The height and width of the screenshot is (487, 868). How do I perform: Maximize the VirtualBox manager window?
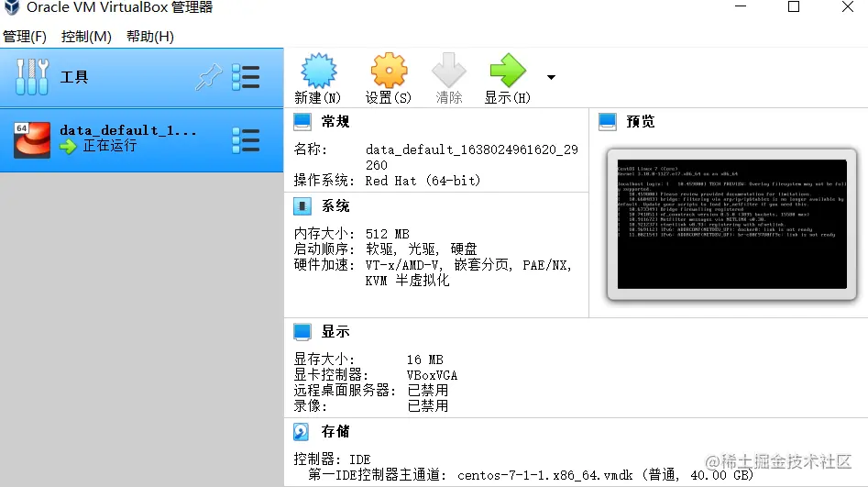pos(794,6)
